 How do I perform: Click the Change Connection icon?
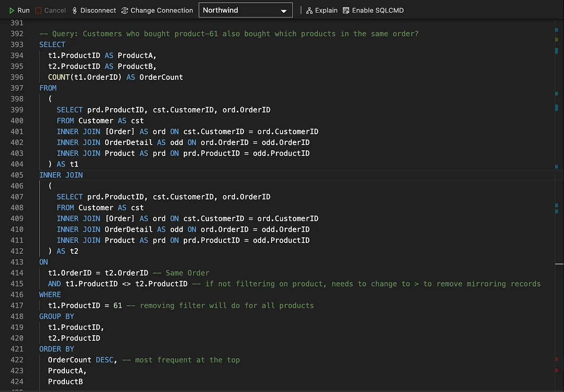pyautogui.click(x=125, y=10)
